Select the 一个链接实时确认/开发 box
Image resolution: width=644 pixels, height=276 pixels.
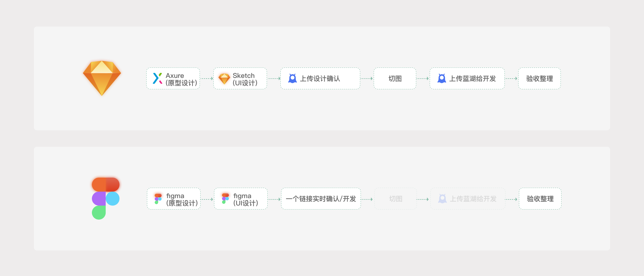tap(321, 199)
